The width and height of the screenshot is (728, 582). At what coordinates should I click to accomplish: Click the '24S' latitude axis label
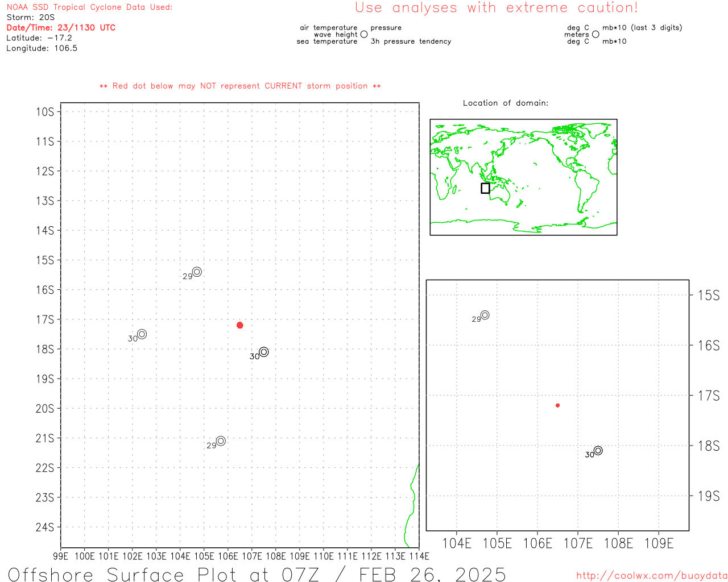click(45, 527)
